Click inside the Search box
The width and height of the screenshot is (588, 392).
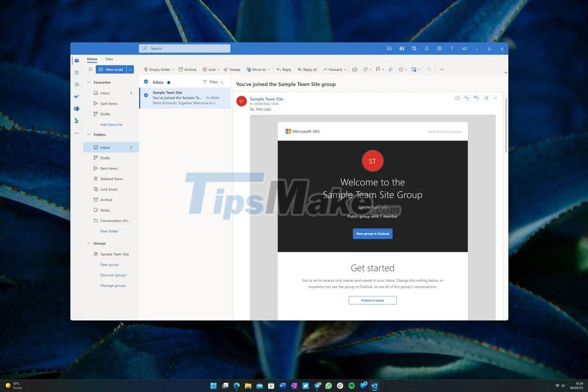[184, 48]
